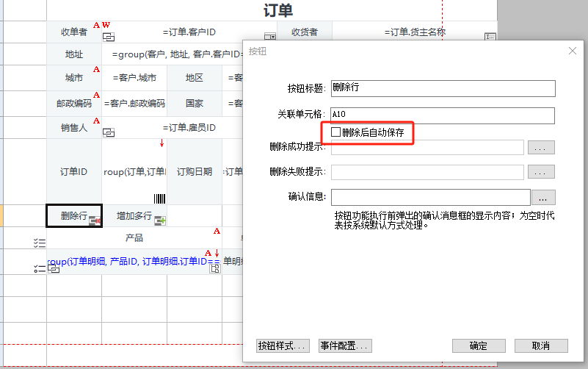The height and width of the screenshot is (369, 588).
Task: Click the widget icon under 收单者 formula
Action: [x=109, y=37]
